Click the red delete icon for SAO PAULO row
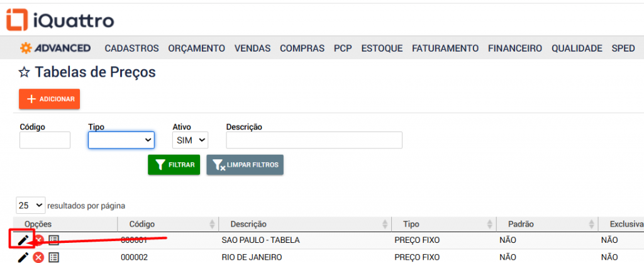The image size is (644, 263). 38,240
